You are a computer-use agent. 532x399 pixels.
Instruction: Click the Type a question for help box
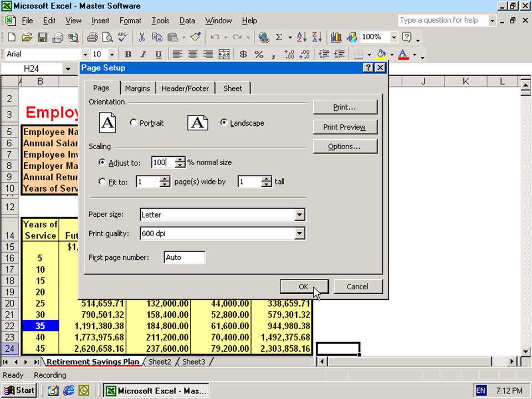(443, 21)
